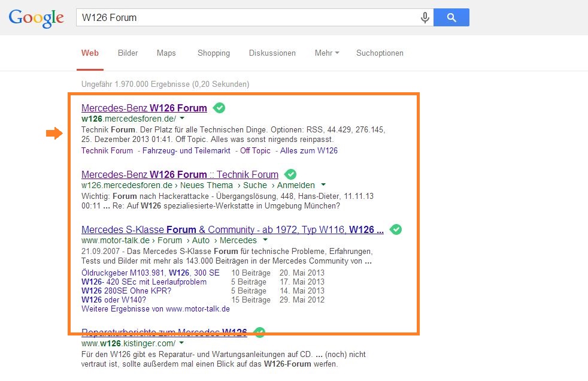This screenshot has width=588, height=381.
Task: Click green checkmark next to ':: Technik Forum' result title
Action: (290, 174)
